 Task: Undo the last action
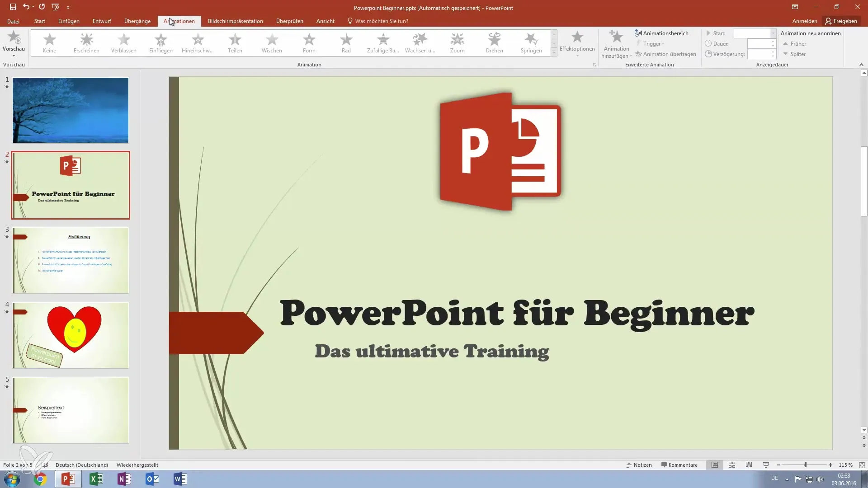[x=26, y=7]
